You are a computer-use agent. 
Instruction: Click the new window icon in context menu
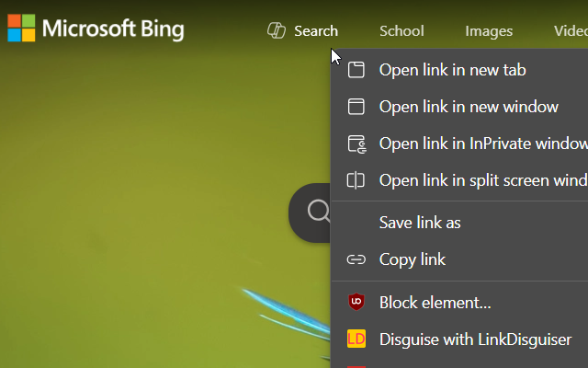point(356,107)
